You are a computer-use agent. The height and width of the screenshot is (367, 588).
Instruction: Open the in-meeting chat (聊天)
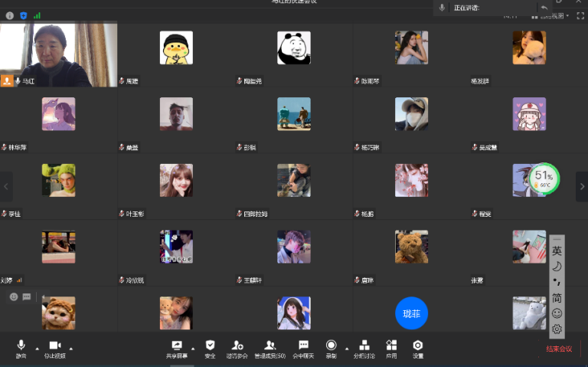pyautogui.click(x=303, y=348)
